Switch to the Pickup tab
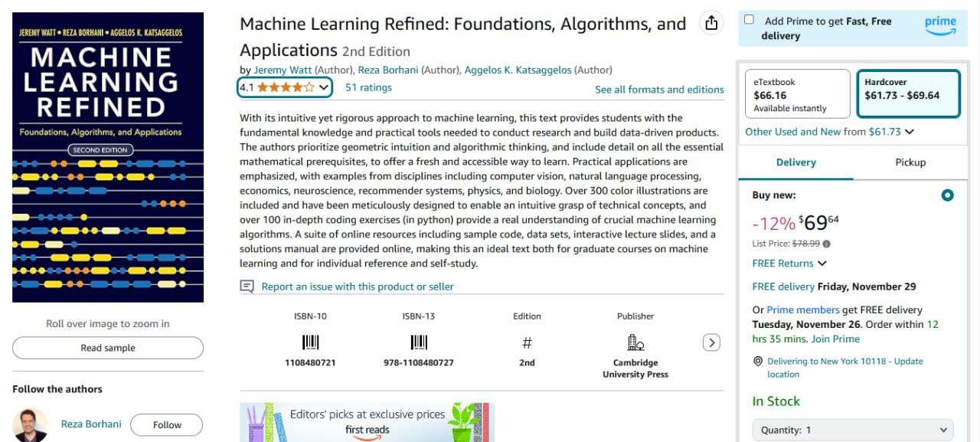This screenshot has width=980, height=442. [x=910, y=162]
